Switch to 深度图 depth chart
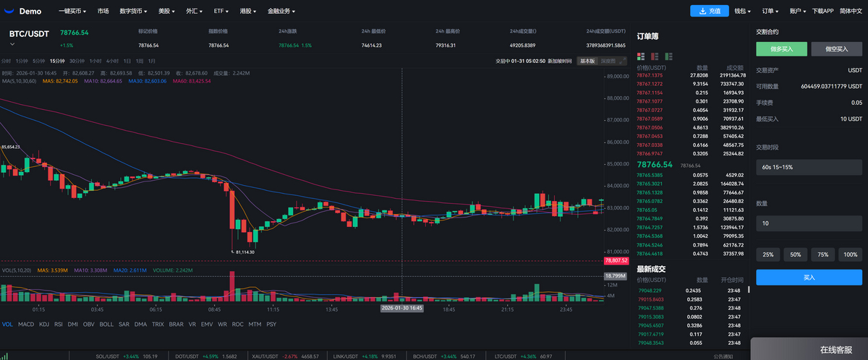Image resolution: width=868 pixels, height=360 pixels. tap(607, 61)
